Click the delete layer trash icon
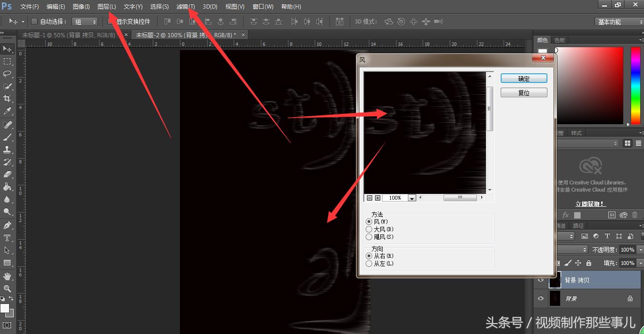 tap(634, 215)
